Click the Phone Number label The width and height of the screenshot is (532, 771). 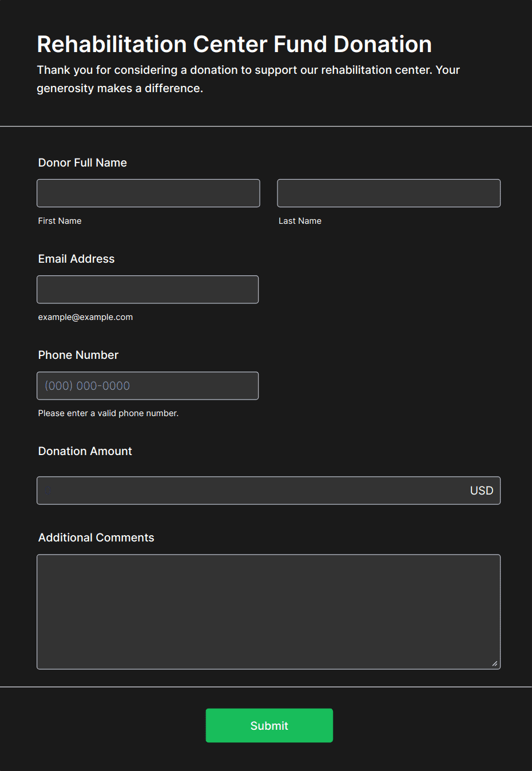pos(78,355)
